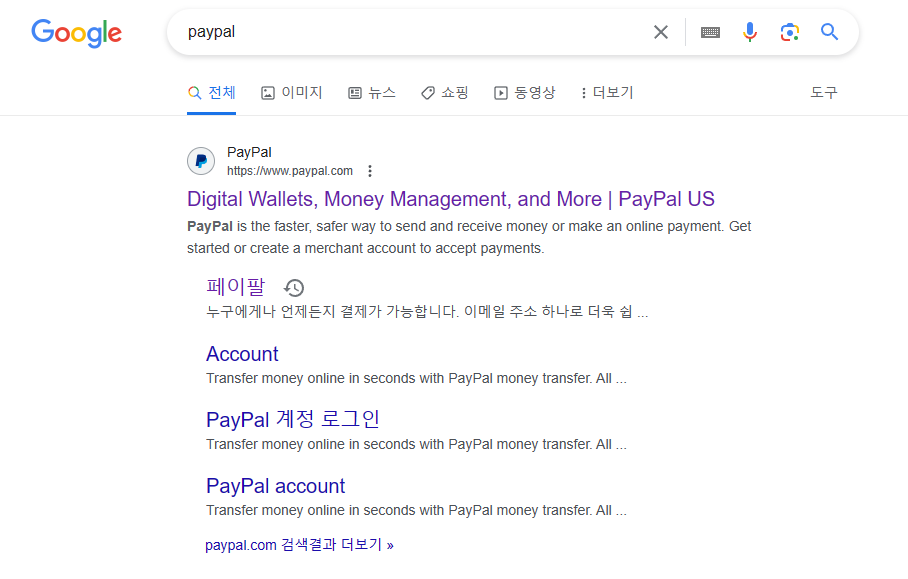Open the PayPal account sitelink
Screen dimensions: 908x579
[275, 486]
